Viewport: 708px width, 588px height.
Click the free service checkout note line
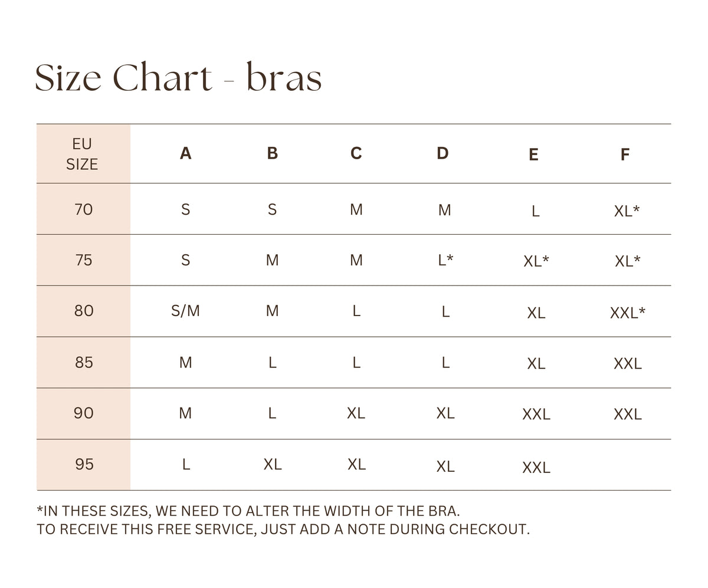(283, 529)
